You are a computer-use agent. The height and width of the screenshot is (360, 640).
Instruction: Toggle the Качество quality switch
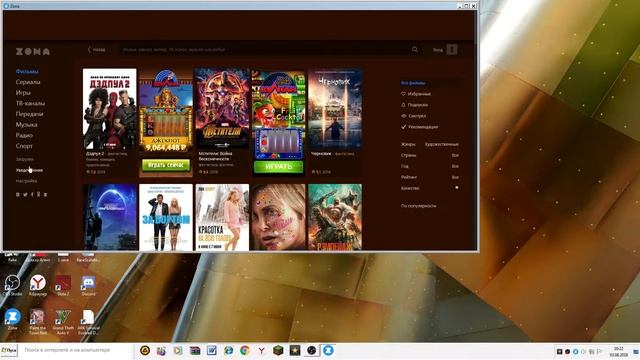[x=456, y=188]
